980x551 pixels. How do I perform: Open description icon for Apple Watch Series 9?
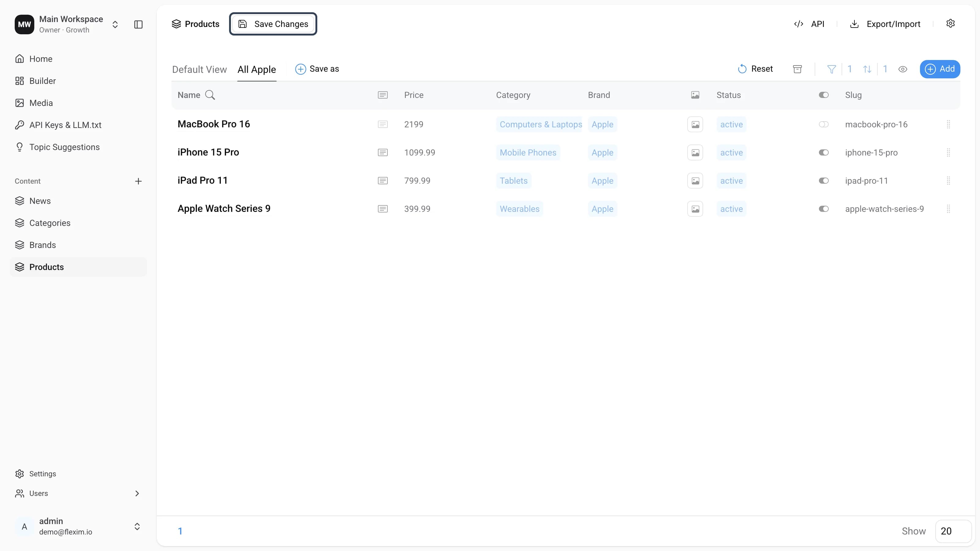coord(383,209)
